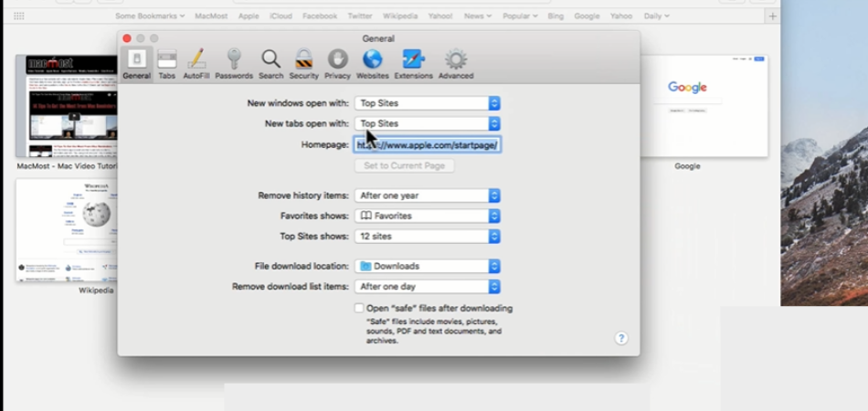Viewport: 868px width, 411px height.
Task: Open the Tabs preferences pane
Action: 166,64
